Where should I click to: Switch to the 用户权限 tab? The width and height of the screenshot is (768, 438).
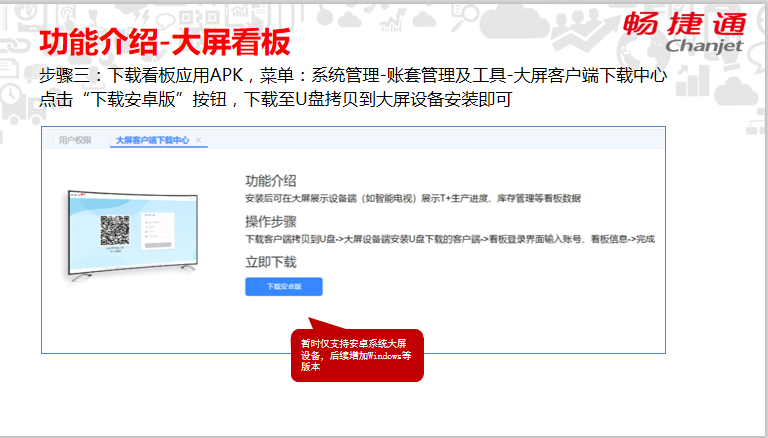pos(75,140)
